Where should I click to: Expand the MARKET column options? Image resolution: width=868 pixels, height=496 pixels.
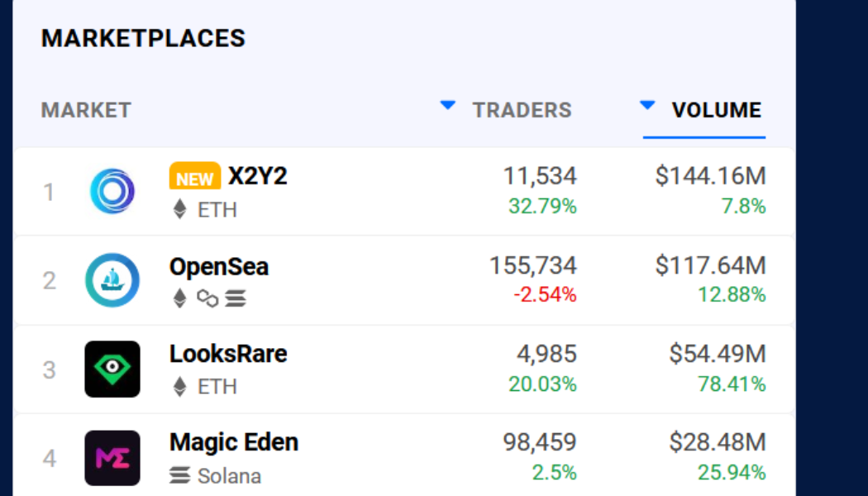[x=85, y=110]
